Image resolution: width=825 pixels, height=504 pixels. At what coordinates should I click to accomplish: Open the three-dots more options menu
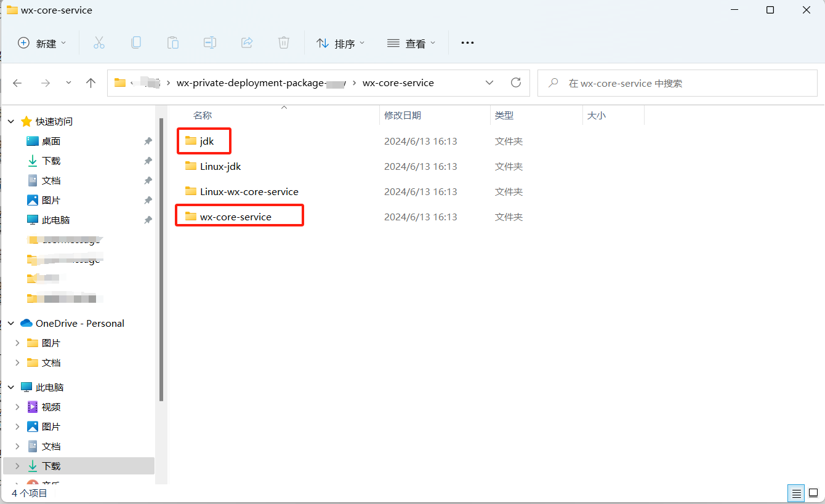click(467, 42)
